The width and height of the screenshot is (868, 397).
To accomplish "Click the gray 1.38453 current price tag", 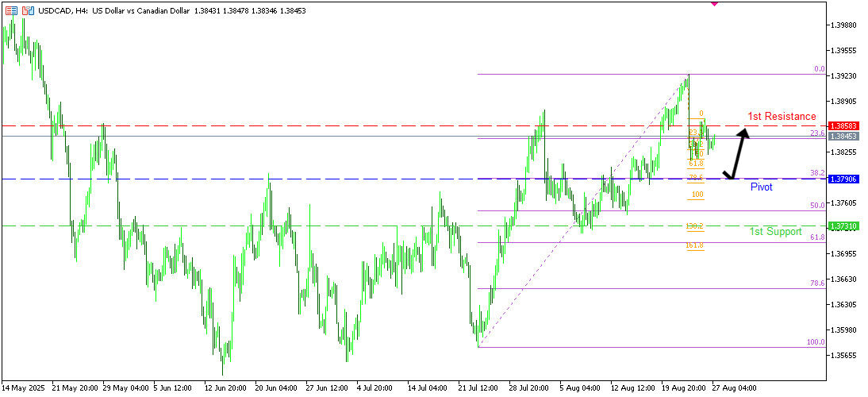I will (x=842, y=137).
